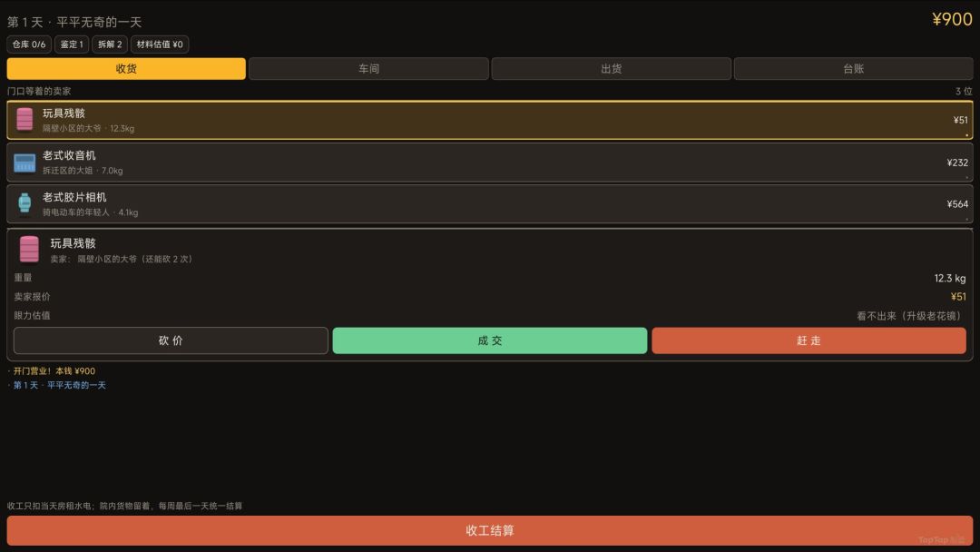This screenshot has width=980, height=552.
Task: Click the 隔壁小区的大爷（还能砍 2 次）seller line
Action: coord(122,259)
